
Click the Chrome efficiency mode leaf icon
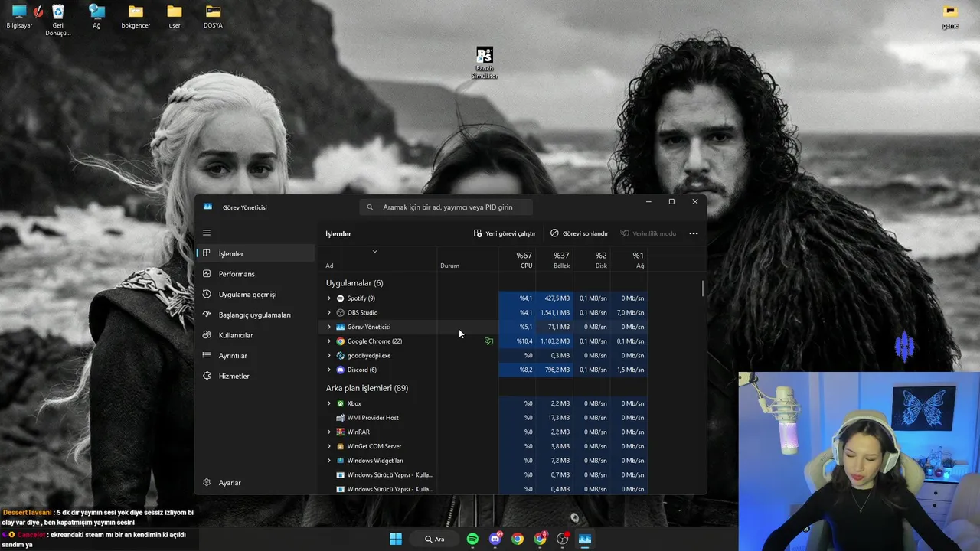[x=488, y=341]
